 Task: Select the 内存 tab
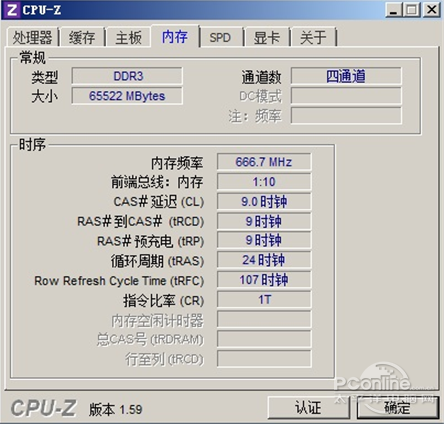[175, 36]
